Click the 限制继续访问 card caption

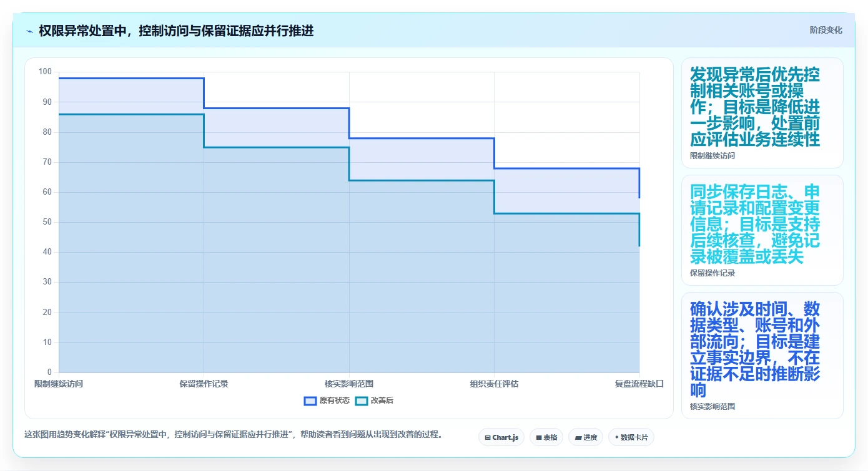click(713, 156)
